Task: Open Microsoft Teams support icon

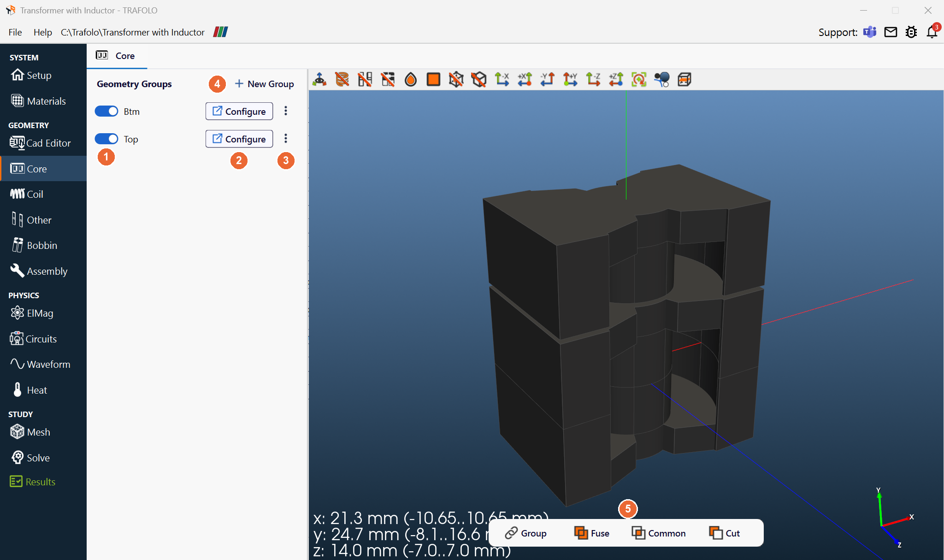Action: 870,32
